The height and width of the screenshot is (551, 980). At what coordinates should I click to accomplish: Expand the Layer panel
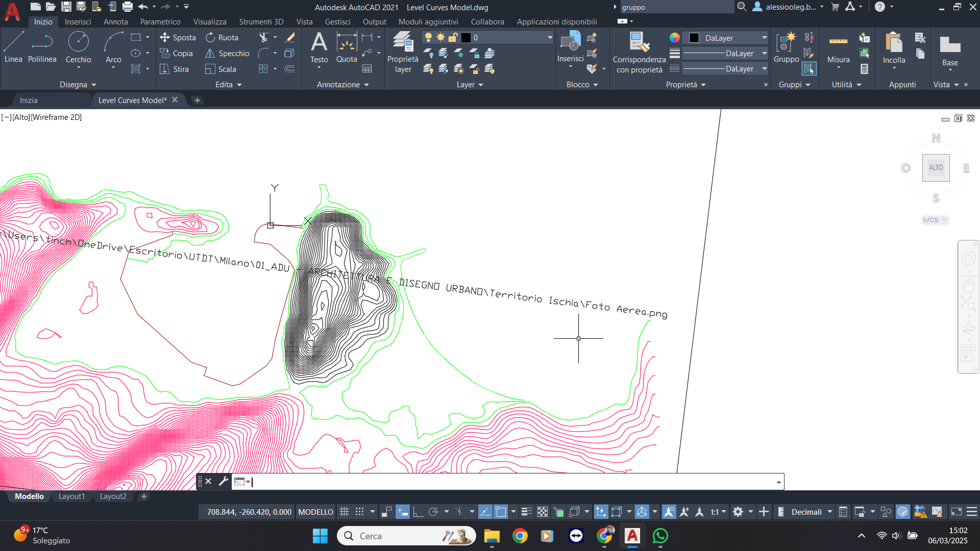[470, 85]
